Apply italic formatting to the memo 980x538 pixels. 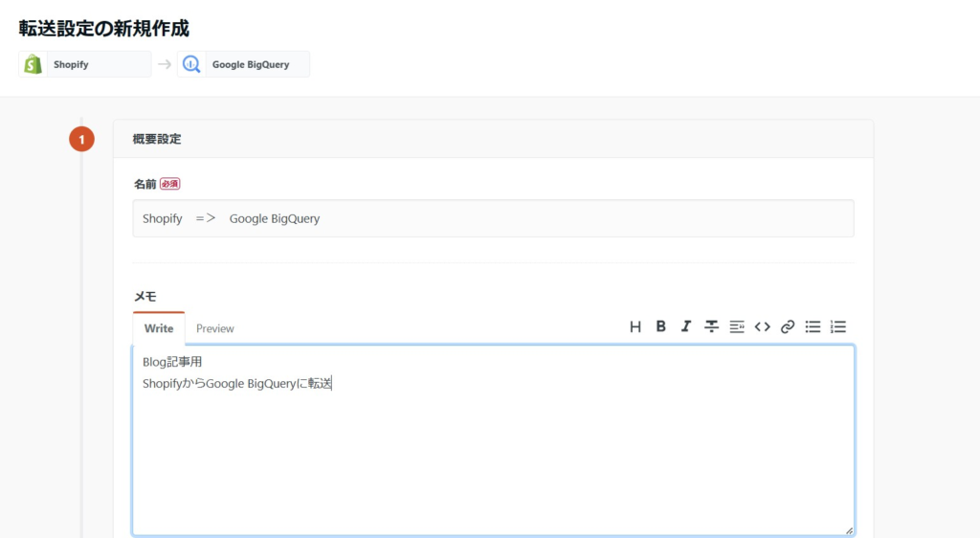click(x=685, y=326)
